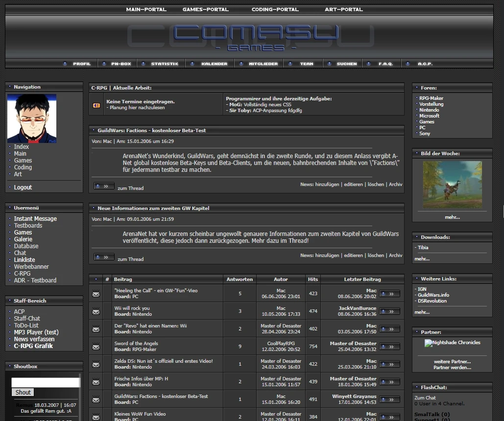This screenshot has width=504, height=421.
Task: Go to Winyett Grayanus last post arrow
Action: click(389, 400)
